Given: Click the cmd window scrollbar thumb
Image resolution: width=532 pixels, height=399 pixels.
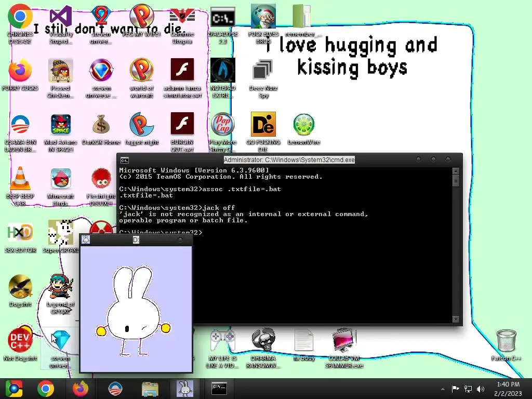Looking at the screenshot, I should pyautogui.click(x=456, y=181).
